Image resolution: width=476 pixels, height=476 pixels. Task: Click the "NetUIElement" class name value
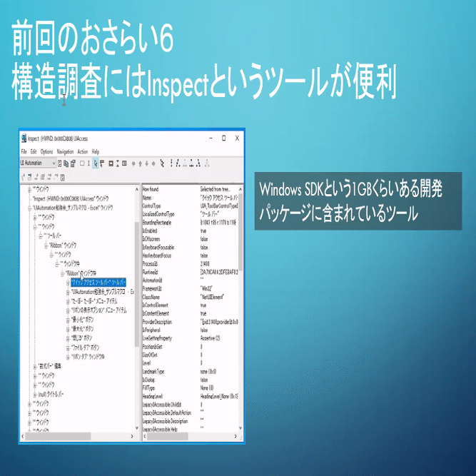tap(212, 297)
